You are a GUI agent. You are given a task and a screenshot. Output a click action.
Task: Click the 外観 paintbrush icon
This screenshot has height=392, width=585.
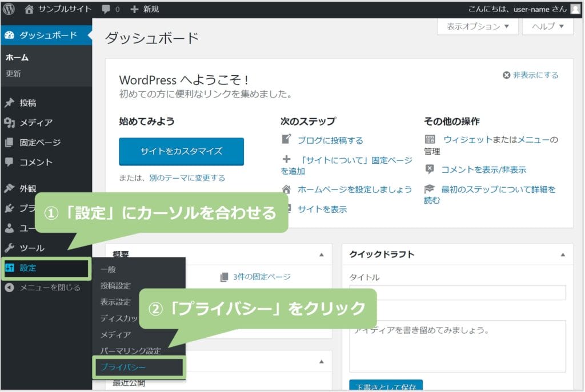tap(9, 188)
